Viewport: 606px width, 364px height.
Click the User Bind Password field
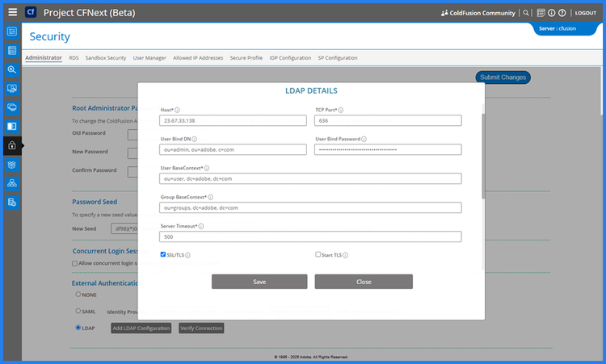pyautogui.click(x=388, y=149)
